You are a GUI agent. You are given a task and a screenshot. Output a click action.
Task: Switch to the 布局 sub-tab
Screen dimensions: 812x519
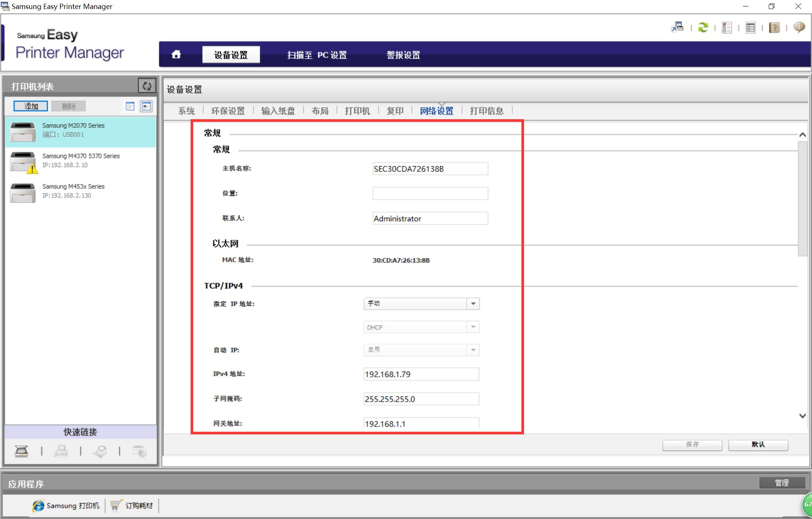(320, 111)
